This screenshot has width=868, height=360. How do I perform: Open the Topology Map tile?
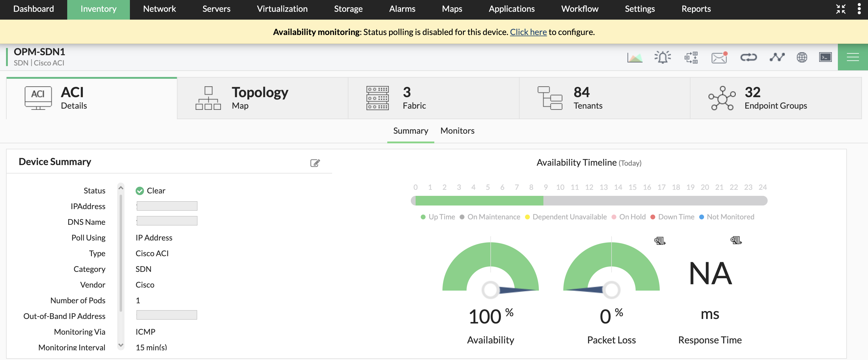click(x=262, y=98)
